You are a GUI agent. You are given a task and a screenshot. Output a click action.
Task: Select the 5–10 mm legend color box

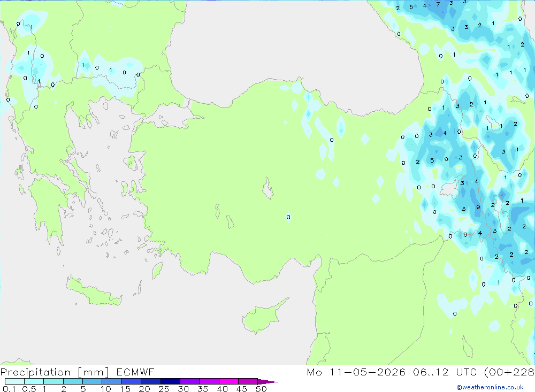pyautogui.click(x=92, y=381)
